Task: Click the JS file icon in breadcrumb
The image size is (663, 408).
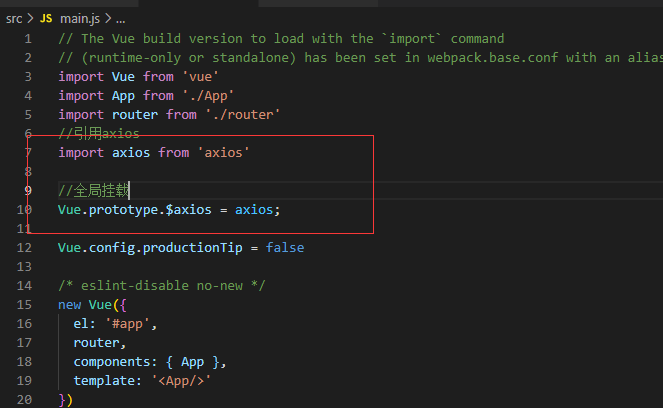Action: [x=46, y=18]
